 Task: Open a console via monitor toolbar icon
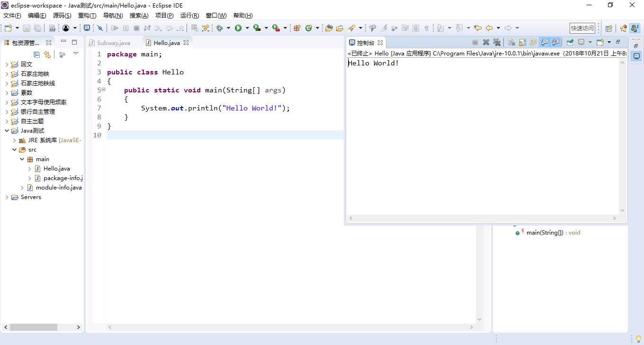(x=87, y=28)
